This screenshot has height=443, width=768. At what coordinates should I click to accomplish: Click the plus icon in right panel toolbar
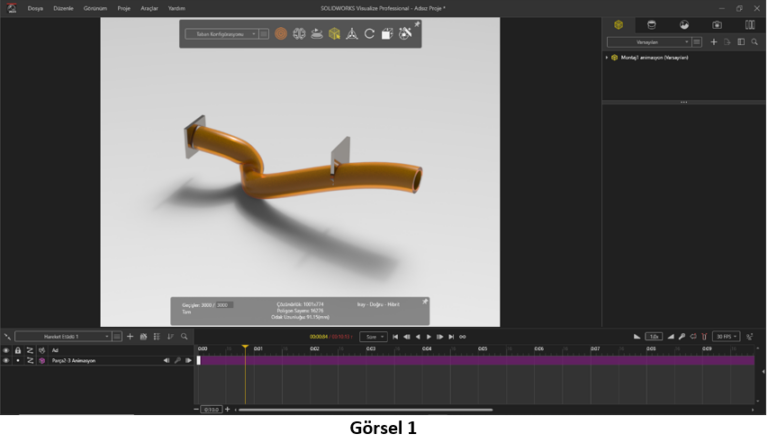pos(713,42)
